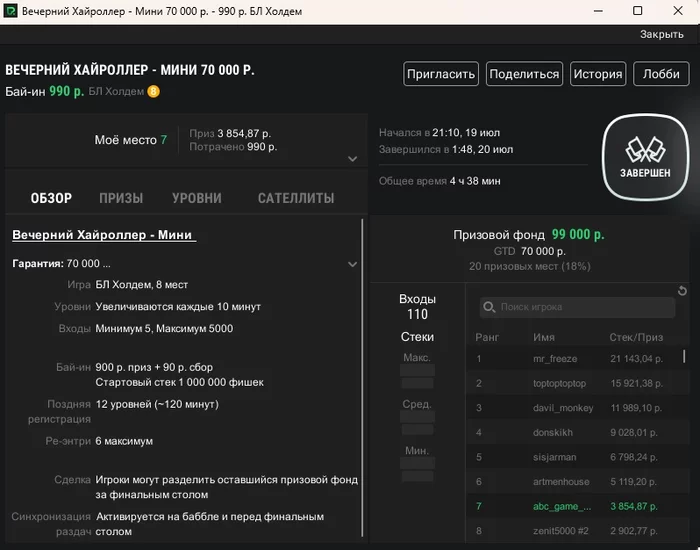Select player artmenhouse
The image size is (700, 550).
(x=561, y=482)
